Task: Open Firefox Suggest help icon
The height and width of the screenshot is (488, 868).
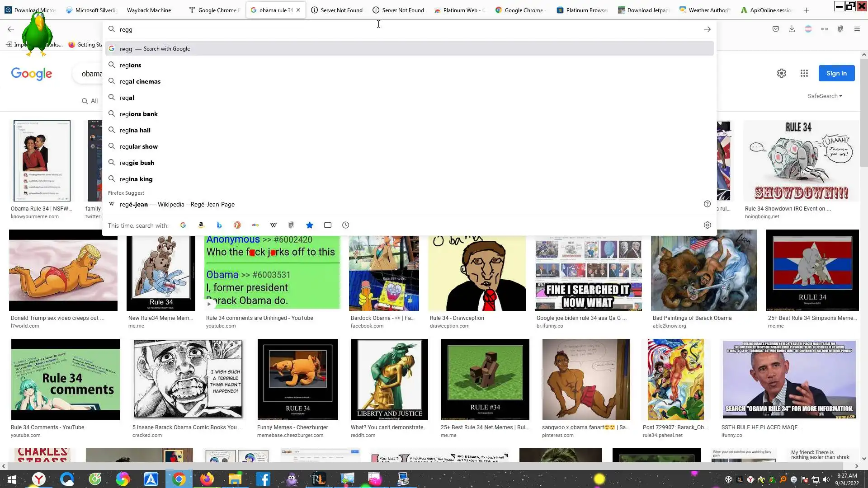Action: pos(708,204)
